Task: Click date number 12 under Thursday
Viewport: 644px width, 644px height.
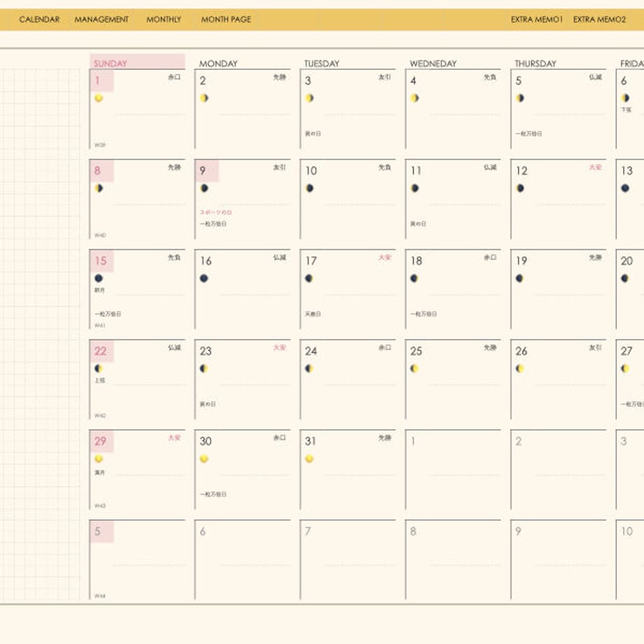Action: 521,170
